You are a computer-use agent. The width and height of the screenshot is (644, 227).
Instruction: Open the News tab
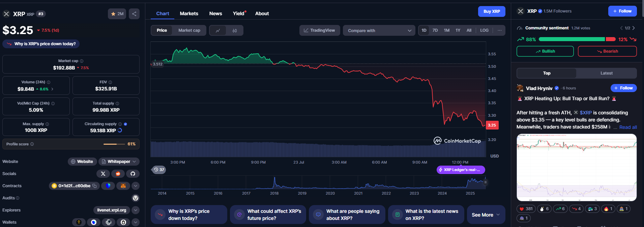click(x=215, y=13)
